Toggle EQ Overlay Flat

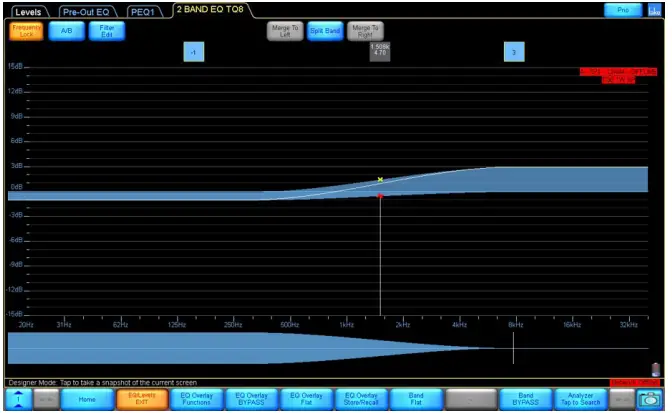306,400
